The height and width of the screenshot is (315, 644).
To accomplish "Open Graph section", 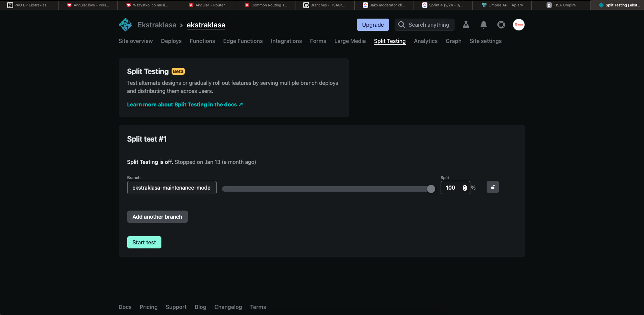I will 453,41.
